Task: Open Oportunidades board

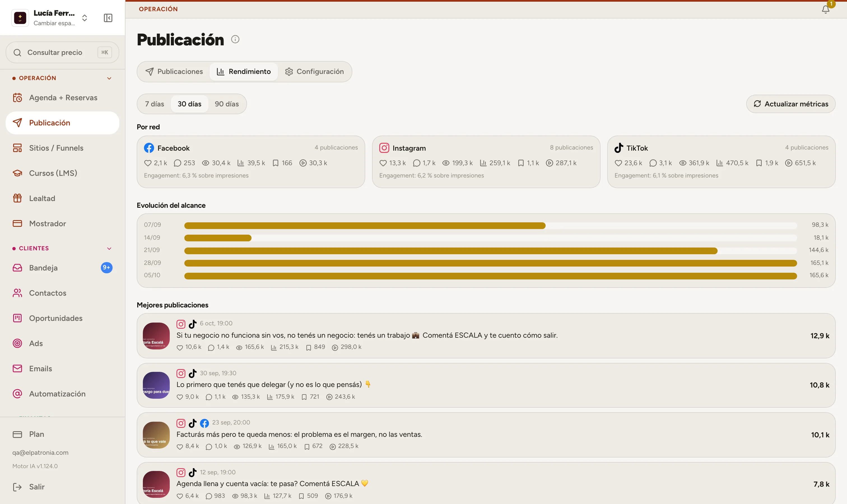Action: 62,318
